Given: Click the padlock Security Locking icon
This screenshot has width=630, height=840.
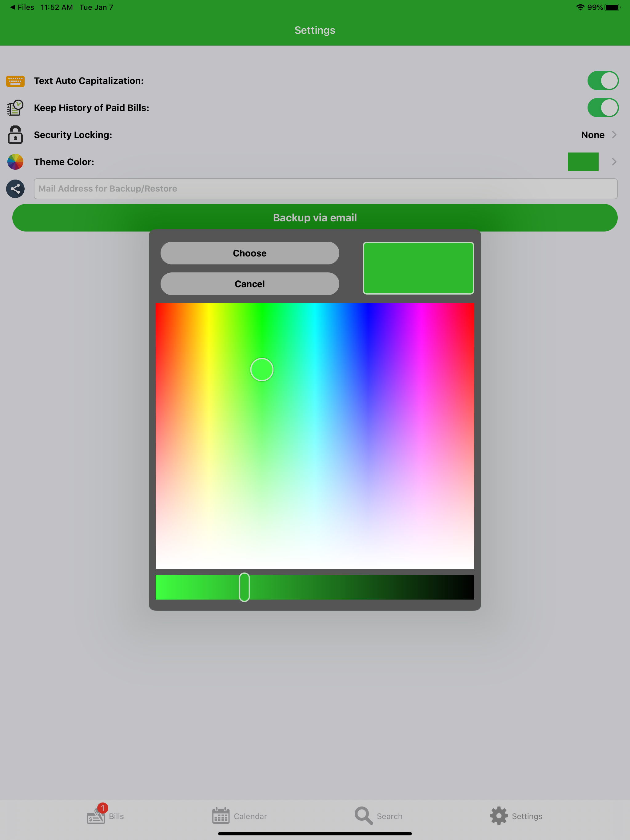Looking at the screenshot, I should click(x=15, y=135).
